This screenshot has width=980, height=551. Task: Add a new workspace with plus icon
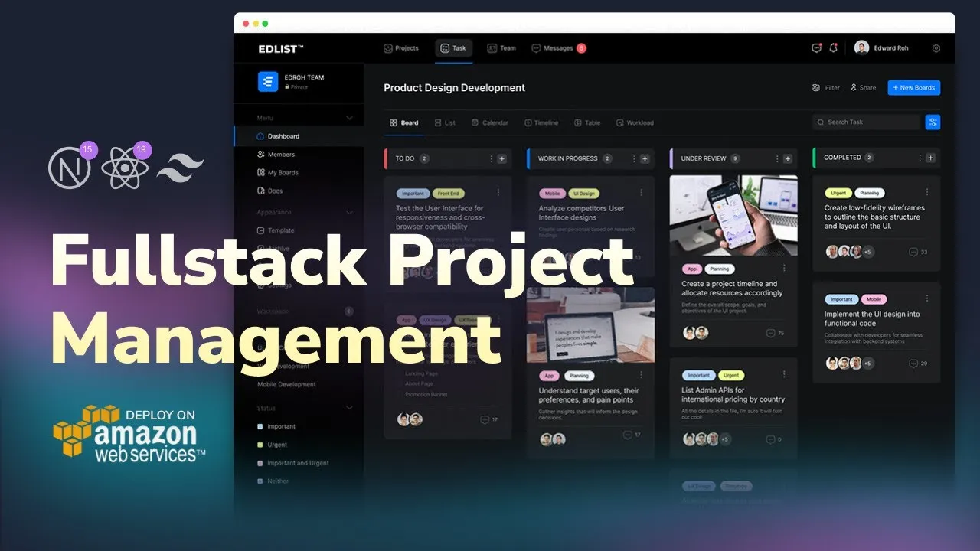pos(349,311)
